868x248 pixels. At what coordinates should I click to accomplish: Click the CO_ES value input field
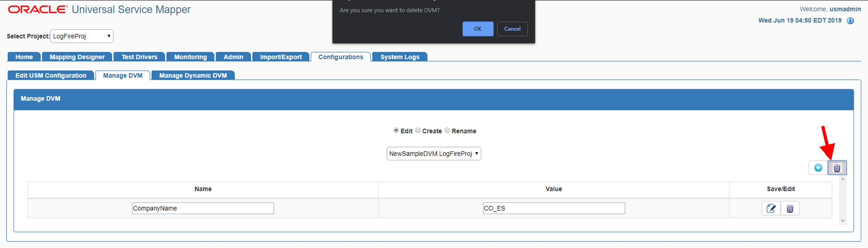click(553, 208)
